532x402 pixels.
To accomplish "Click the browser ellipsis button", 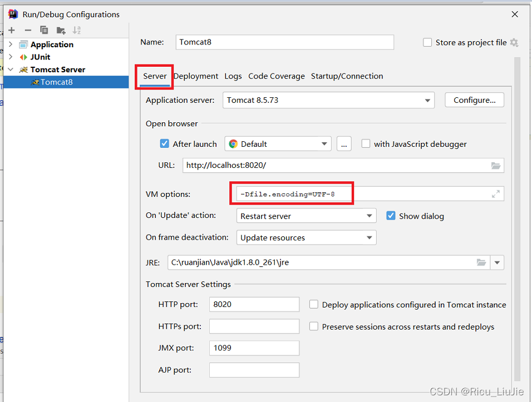I will [x=344, y=143].
